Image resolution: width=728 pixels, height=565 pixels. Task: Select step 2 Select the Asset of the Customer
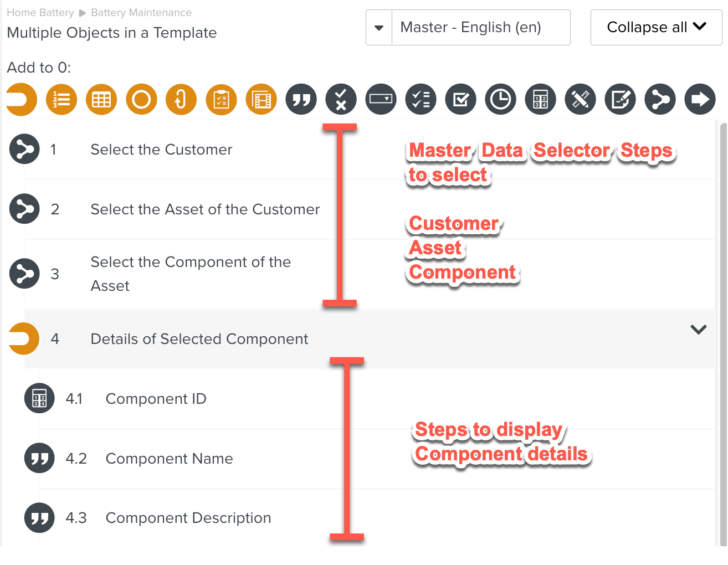click(205, 209)
